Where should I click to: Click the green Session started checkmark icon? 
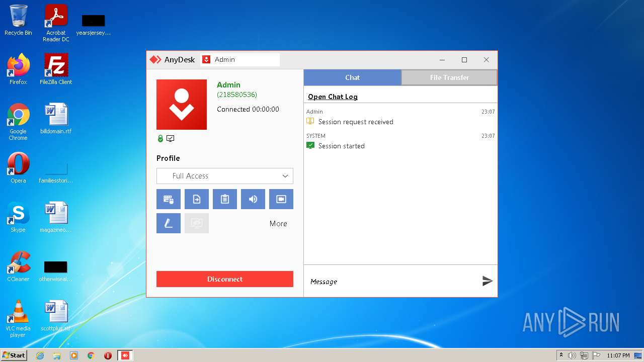[310, 145]
